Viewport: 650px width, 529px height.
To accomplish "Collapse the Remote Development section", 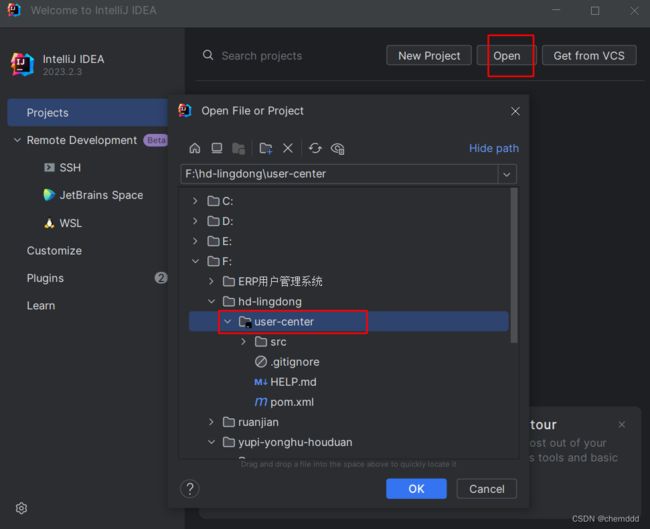I will 17,140.
